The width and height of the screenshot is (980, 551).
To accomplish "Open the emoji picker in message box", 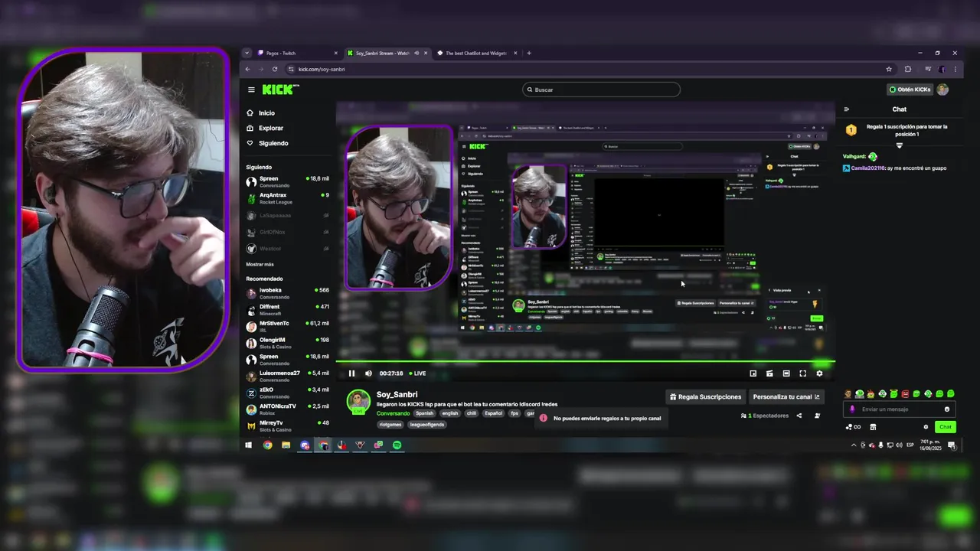I will (947, 409).
